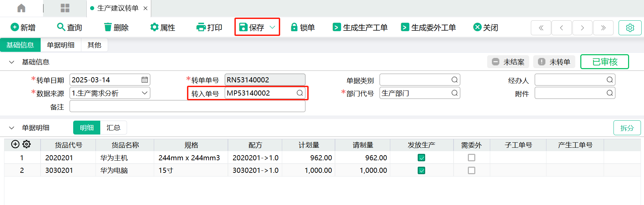Image resolution: width=644 pixels, height=205 pixels.
Task: Open the grid apps menu icon
Action: point(65,8)
